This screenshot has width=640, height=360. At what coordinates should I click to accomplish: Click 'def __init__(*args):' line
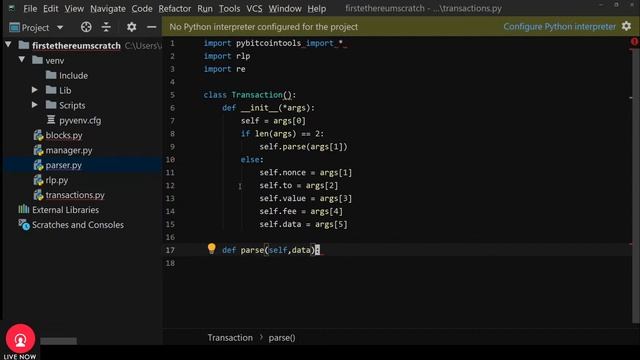click(x=269, y=108)
